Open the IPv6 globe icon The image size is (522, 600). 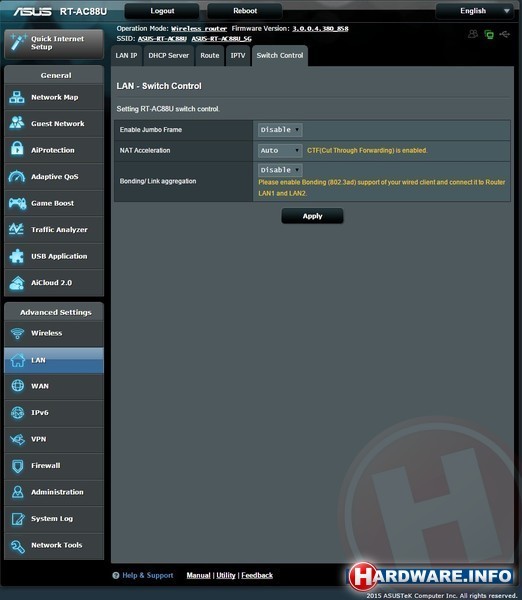[x=18, y=412]
